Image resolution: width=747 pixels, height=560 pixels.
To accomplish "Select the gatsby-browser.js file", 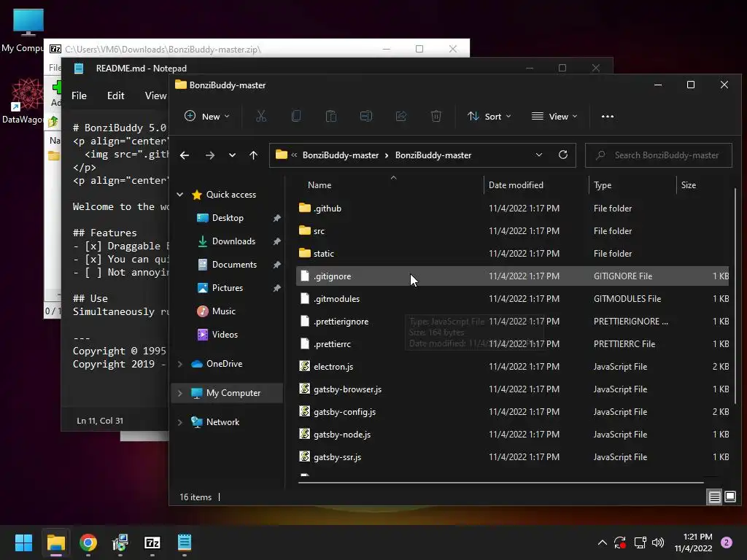I will pos(513,389).
